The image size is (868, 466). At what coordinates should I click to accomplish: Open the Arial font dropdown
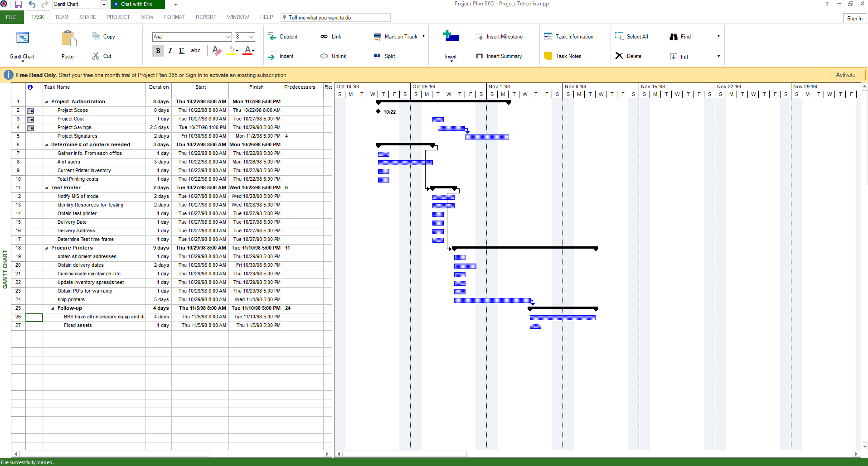(228, 37)
